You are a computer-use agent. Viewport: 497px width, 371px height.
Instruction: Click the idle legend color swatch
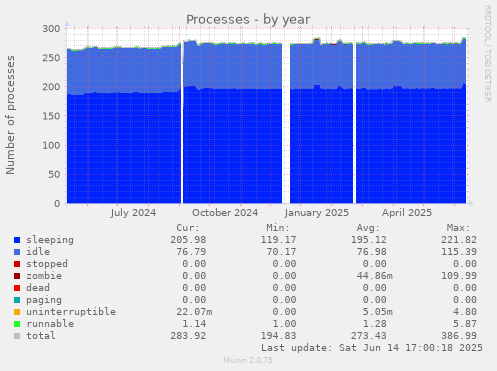pyautogui.click(x=17, y=252)
